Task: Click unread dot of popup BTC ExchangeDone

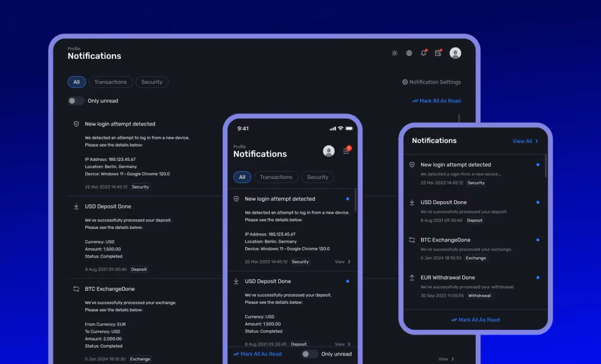Action: 538,240
